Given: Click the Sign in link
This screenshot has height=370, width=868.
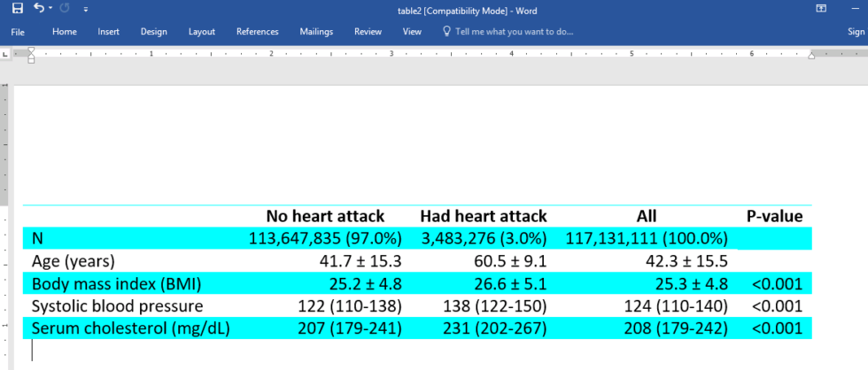Looking at the screenshot, I should pos(857,32).
